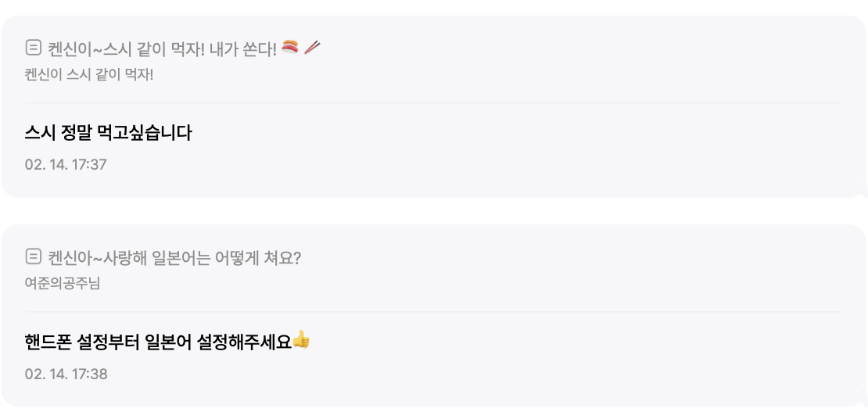Click the divider line in the sushi card
The width and height of the screenshot is (868, 412).
tap(433, 102)
